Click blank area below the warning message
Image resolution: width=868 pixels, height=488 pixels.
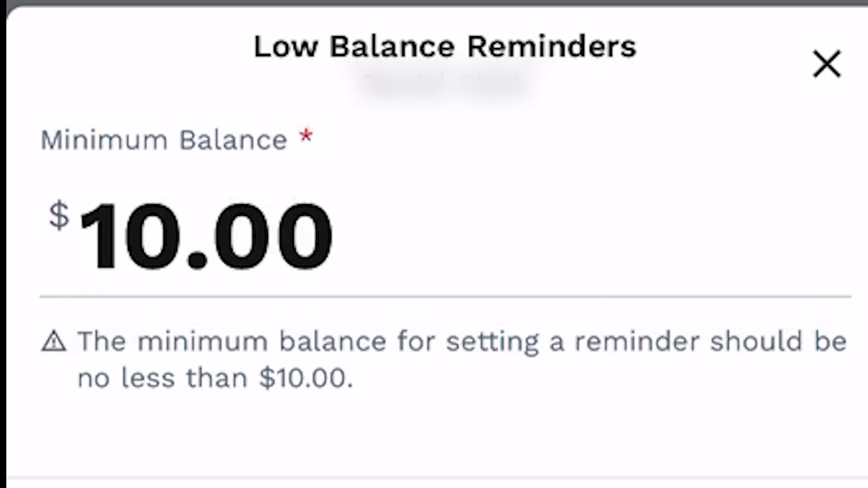(434, 434)
